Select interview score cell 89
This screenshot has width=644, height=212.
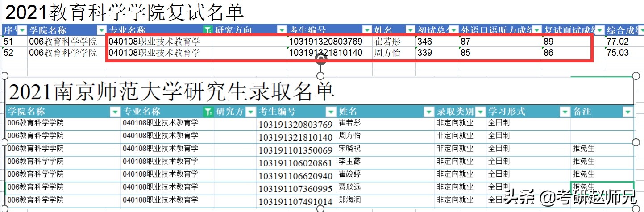tap(573, 42)
